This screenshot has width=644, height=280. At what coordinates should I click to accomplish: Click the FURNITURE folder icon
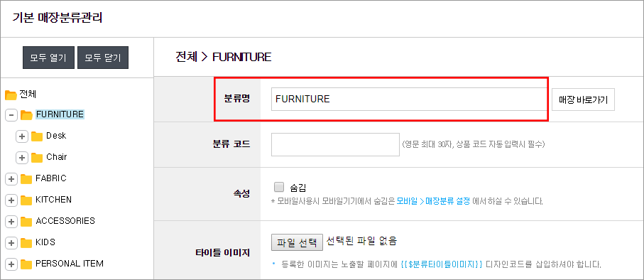click(26, 115)
